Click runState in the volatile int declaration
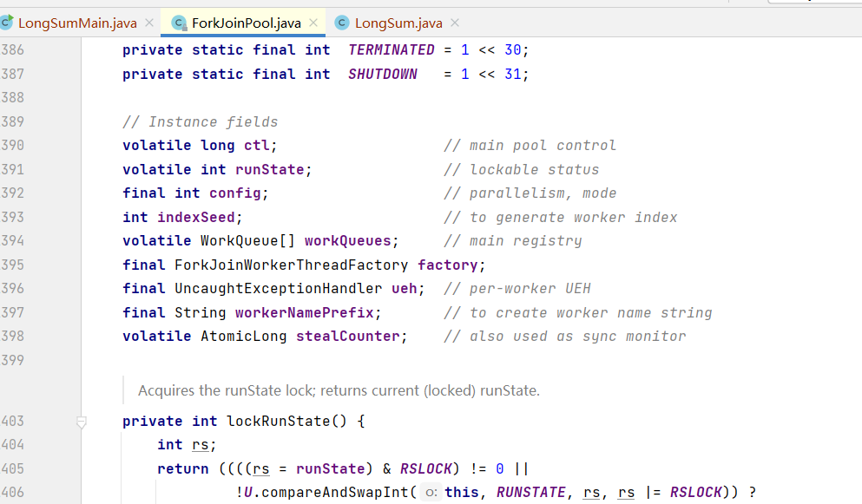The image size is (862, 504). (x=269, y=170)
